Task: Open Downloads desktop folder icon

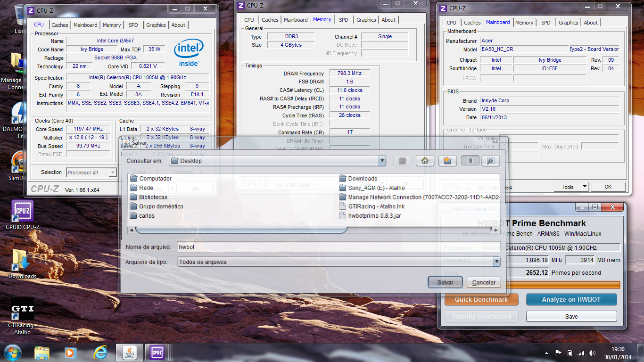Action: pos(22,264)
